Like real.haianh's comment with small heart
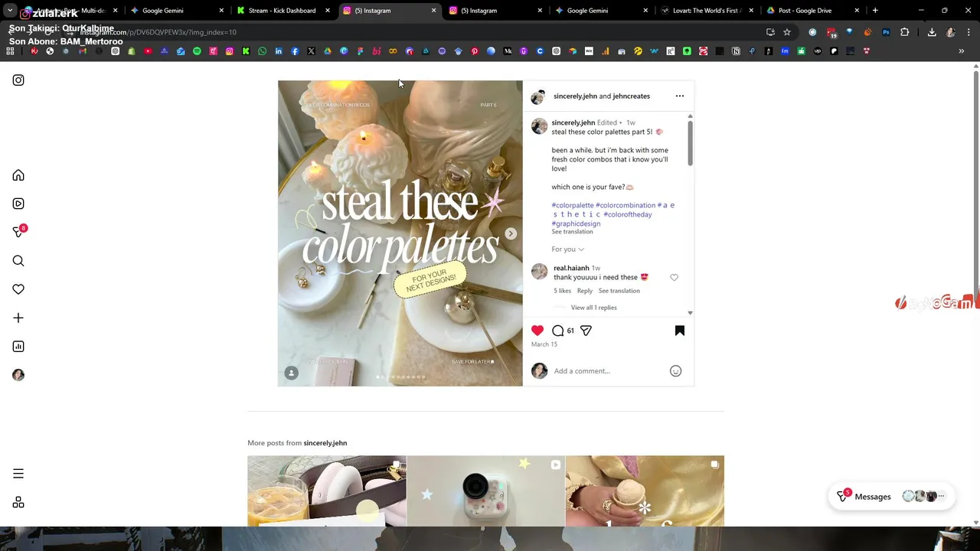This screenshot has height=551, width=980. pos(674,278)
